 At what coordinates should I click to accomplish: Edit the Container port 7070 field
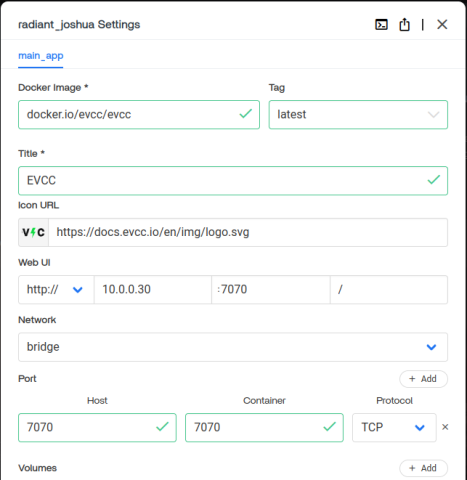pyautogui.click(x=264, y=427)
